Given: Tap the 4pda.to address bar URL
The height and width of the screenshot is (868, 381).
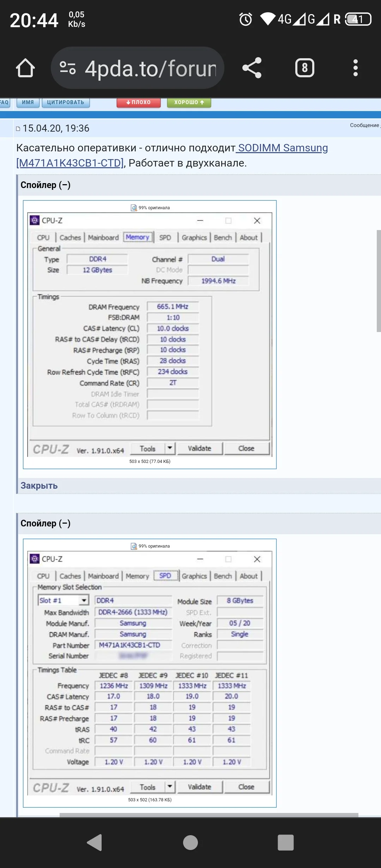Looking at the screenshot, I should [x=150, y=68].
